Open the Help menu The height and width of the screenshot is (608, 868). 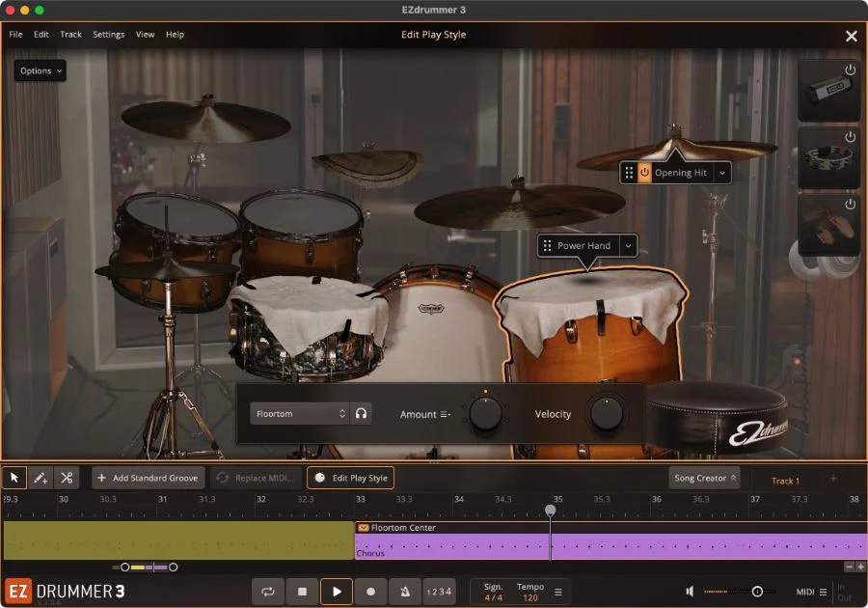pyautogui.click(x=175, y=35)
